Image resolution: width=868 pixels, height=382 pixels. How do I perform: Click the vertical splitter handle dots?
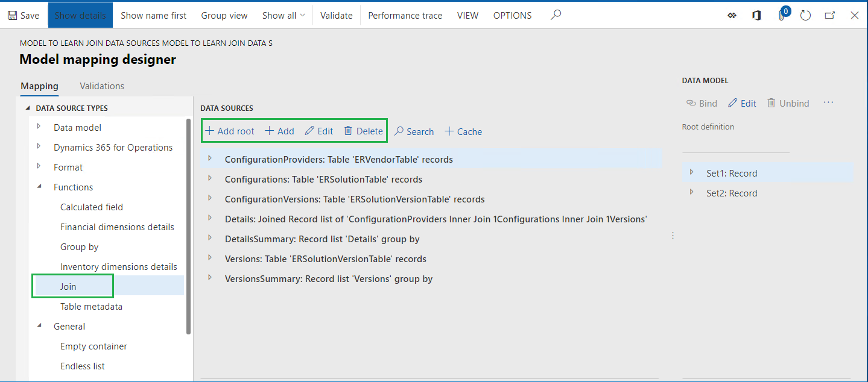(x=673, y=236)
